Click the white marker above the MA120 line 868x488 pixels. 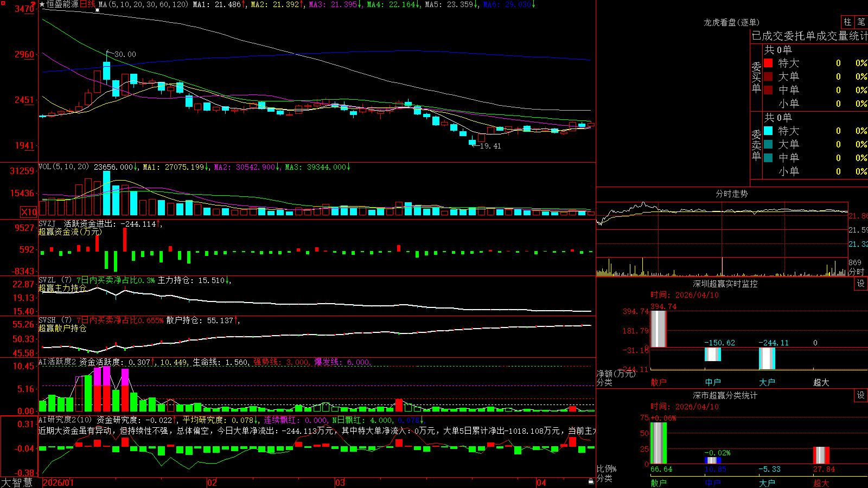98,10
